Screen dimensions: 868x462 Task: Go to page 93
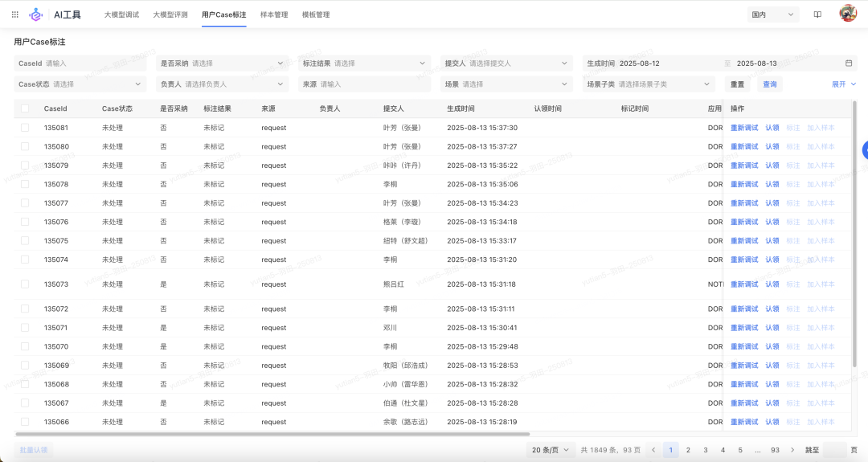click(x=775, y=450)
